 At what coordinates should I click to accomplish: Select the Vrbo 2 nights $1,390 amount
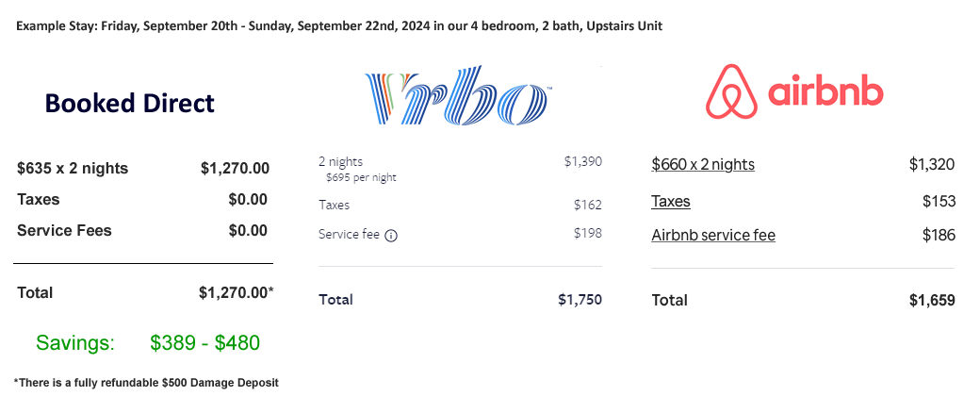(582, 161)
